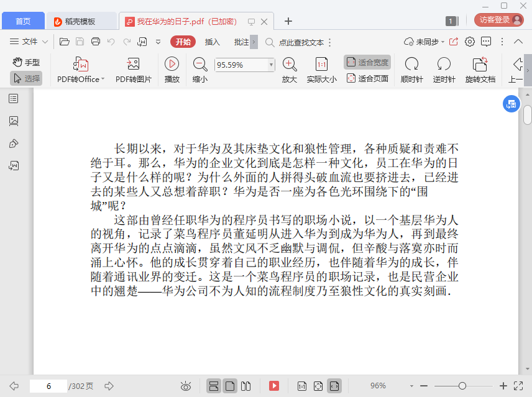
Task: Open the annotation pen sidebar panel
Action: 14,144
